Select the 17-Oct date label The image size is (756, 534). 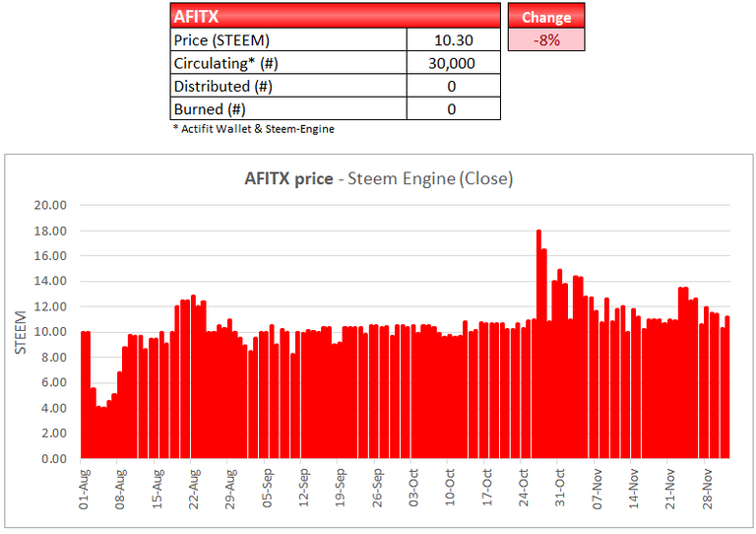(x=487, y=488)
